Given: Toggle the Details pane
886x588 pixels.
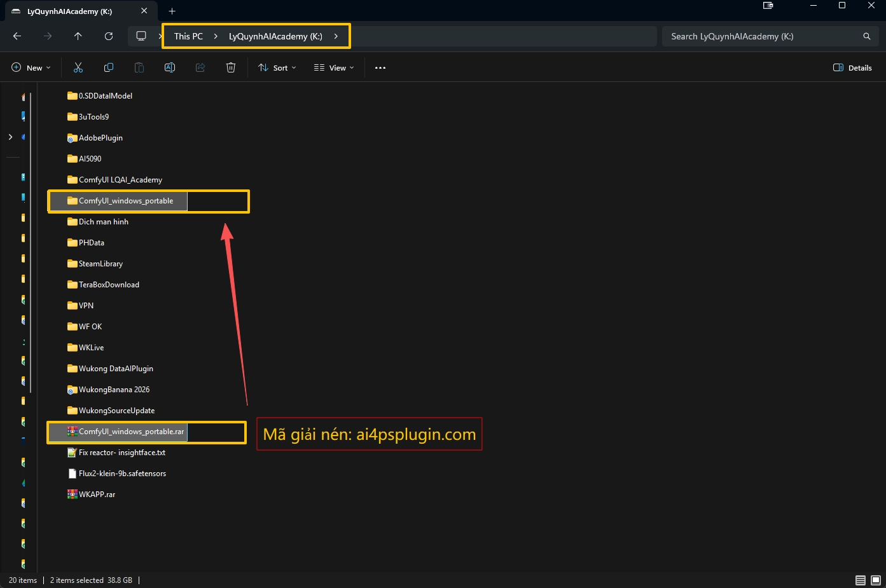Looking at the screenshot, I should pos(852,67).
